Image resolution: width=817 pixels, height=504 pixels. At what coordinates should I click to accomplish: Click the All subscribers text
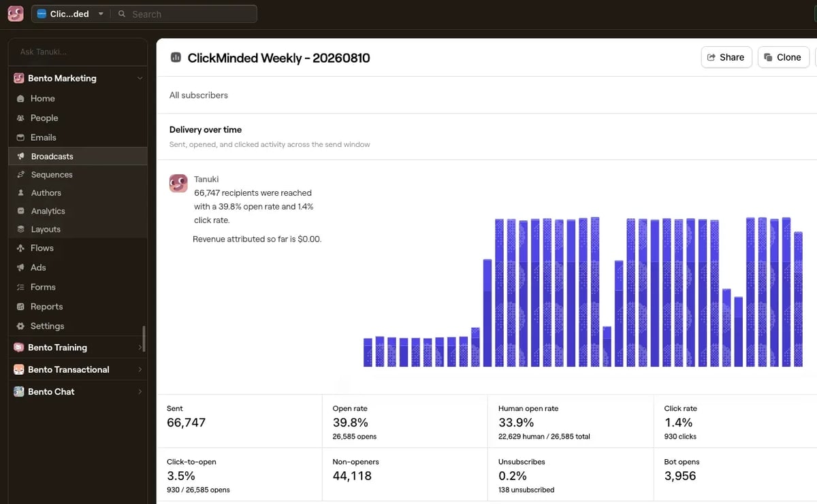click(199, 95)
